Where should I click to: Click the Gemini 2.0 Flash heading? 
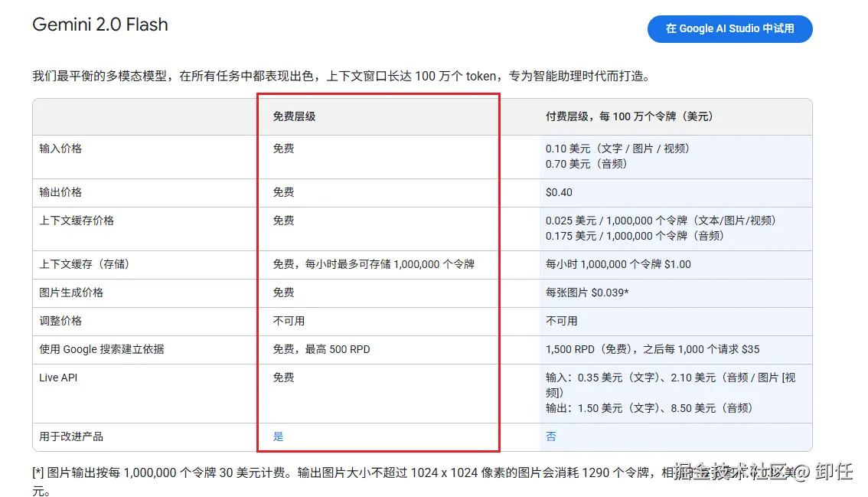(100, 25)
